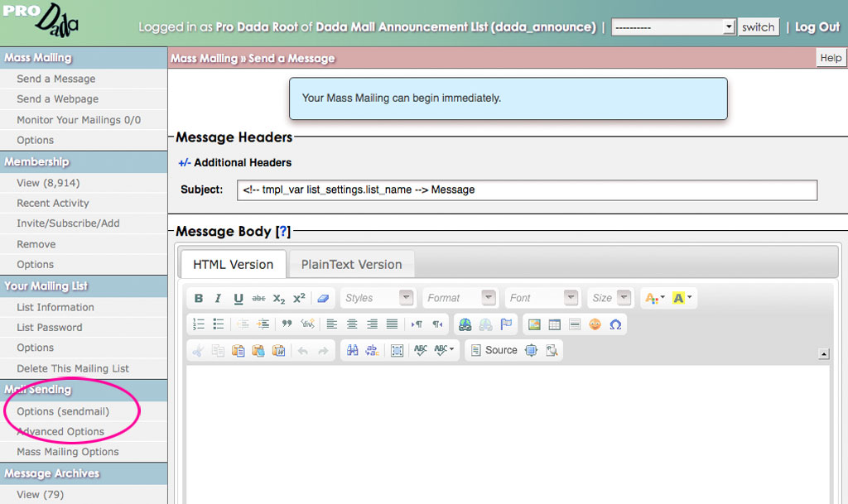This screenshot has height=504, width=848.
Task: Click the Log Out link
Action: 817,27
